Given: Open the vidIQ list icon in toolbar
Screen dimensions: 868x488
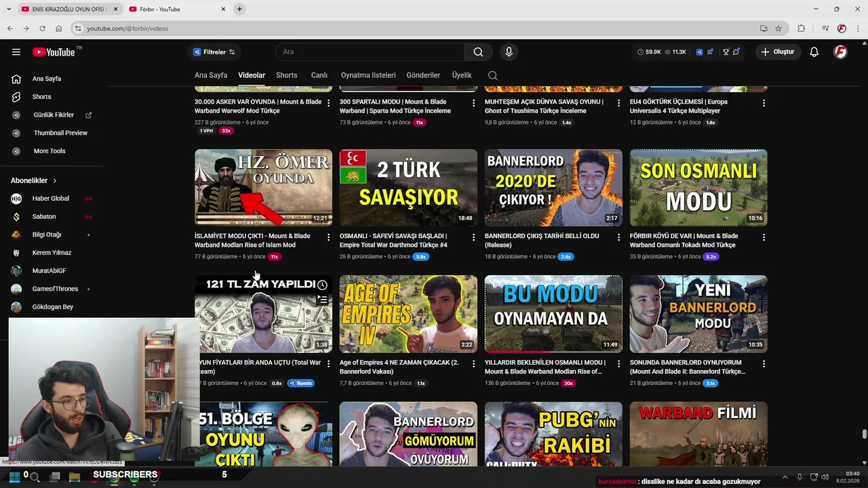Looking at the screenshot, I should pos(710,52).
